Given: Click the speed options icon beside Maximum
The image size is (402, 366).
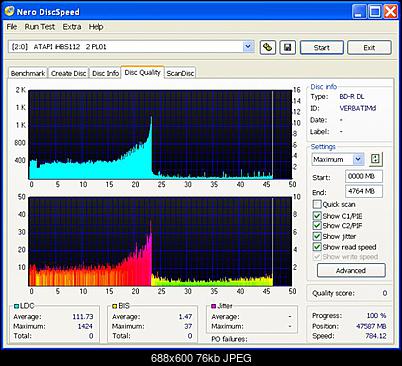Looking at the screenshot, I should pos(376,159).
